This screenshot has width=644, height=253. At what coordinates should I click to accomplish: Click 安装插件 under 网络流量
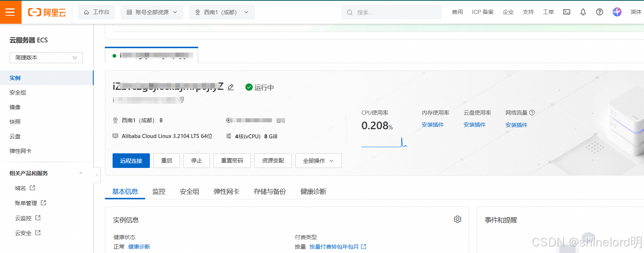point(516,125)
